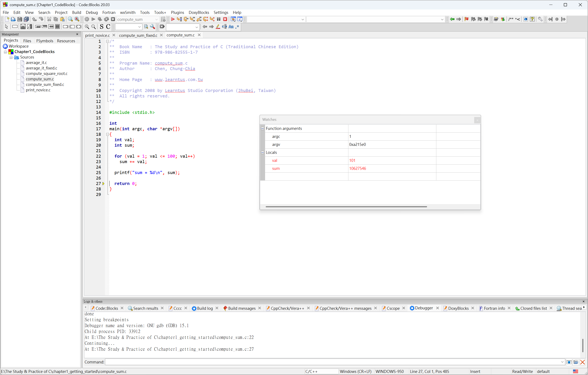The image size is (588, 375).
Task: Collapse the Function arguments group in Watches
Action: 263,129
